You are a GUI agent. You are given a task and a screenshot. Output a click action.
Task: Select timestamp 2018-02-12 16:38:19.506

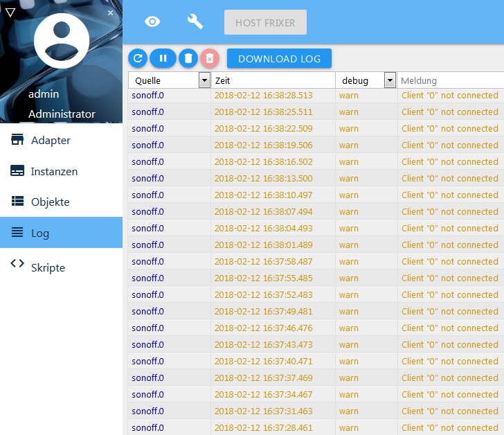tap(263, 145)
